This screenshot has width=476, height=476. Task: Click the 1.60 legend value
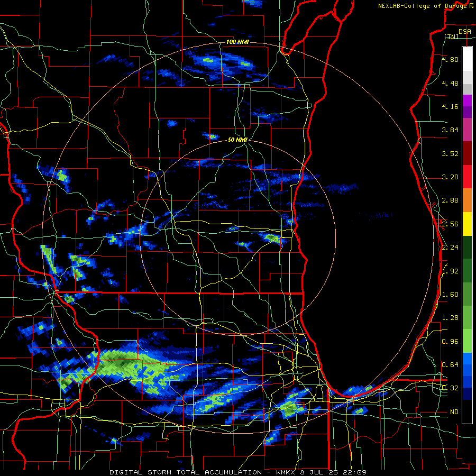[450, 295]
